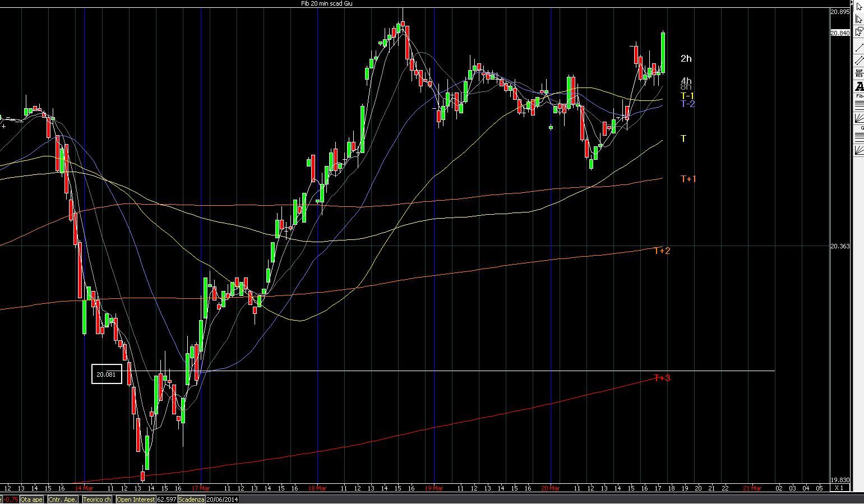Select the SUP/RES support resistance tool
The height and width of the screenshot is (504, 864).
pos(859,73)
